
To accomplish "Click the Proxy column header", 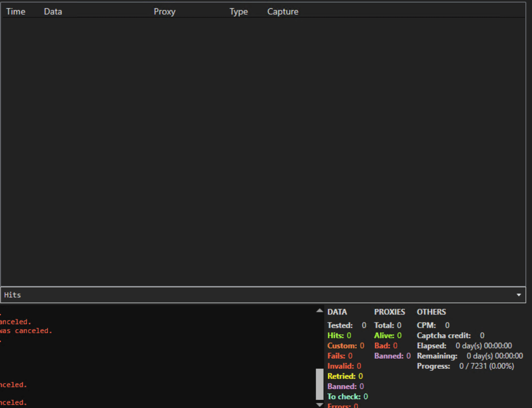I will pos(165,12).
